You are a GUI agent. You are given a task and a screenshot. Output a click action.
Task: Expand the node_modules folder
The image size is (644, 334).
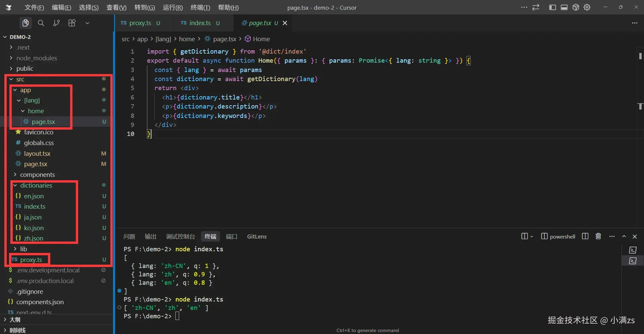(37, 58)
